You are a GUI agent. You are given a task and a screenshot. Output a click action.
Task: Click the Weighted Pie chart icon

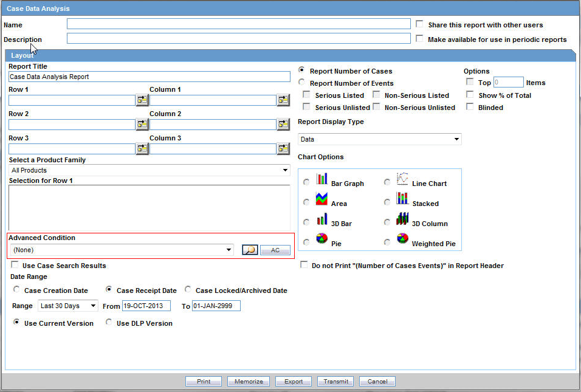click(x=402, y=239)
